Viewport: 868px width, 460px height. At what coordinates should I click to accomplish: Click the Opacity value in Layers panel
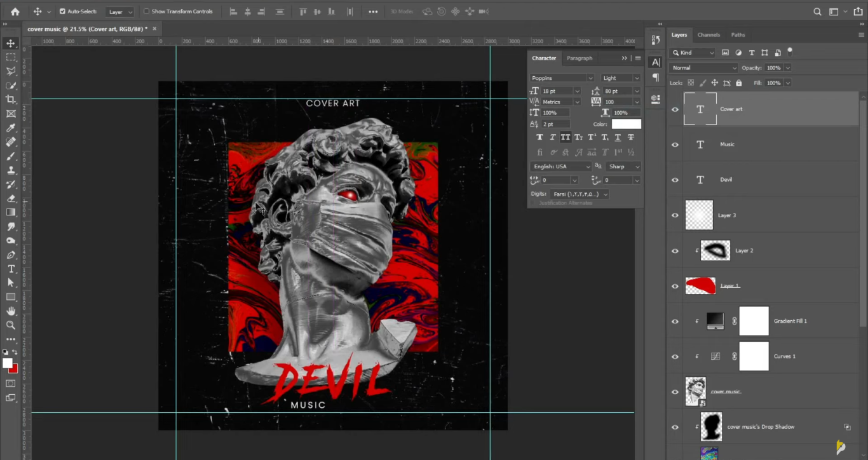[x=775, y=67]
